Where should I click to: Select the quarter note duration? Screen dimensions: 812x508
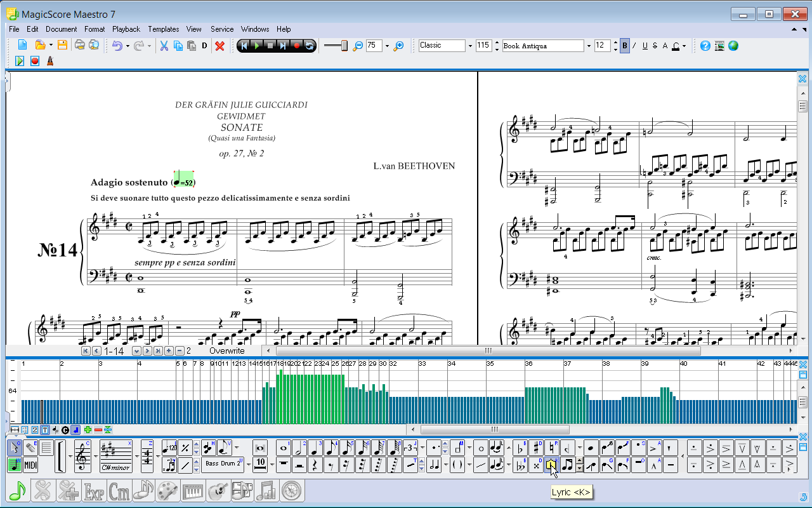click(315, 448)
